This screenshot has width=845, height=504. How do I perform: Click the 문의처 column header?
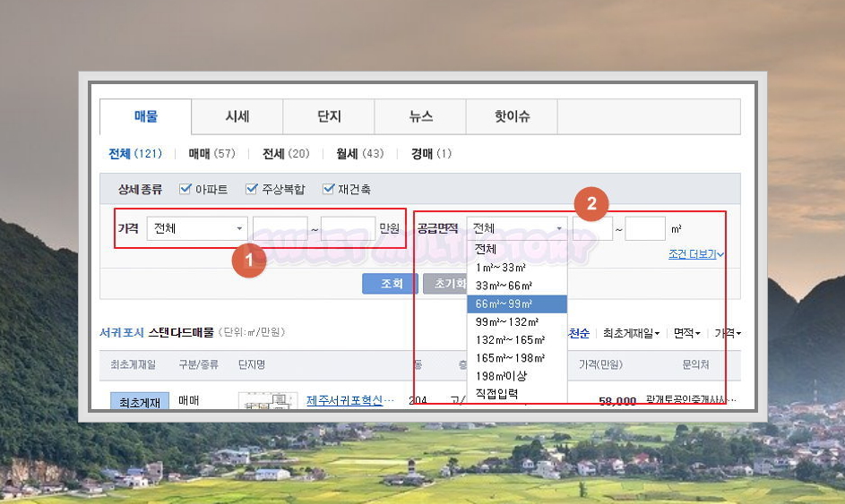[x=695, y=365]
